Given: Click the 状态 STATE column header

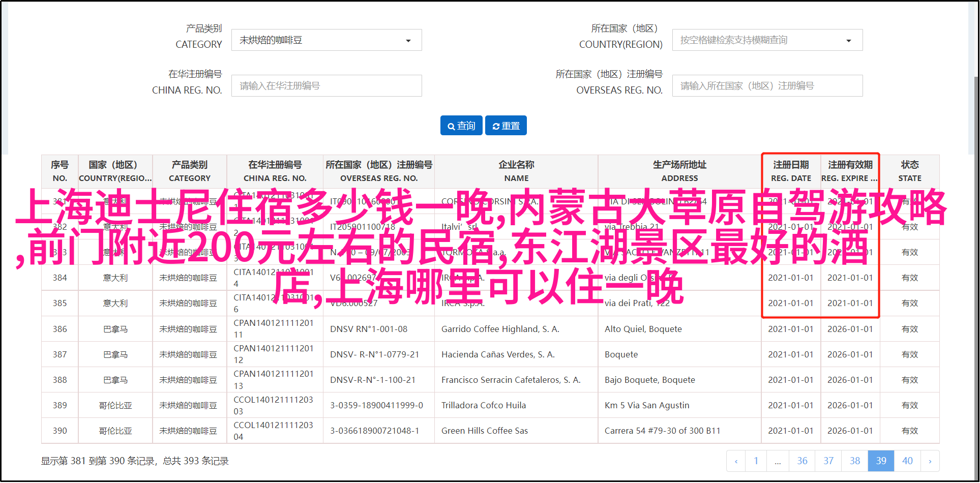Looking at the screenshot, I should tap(910, 171).
